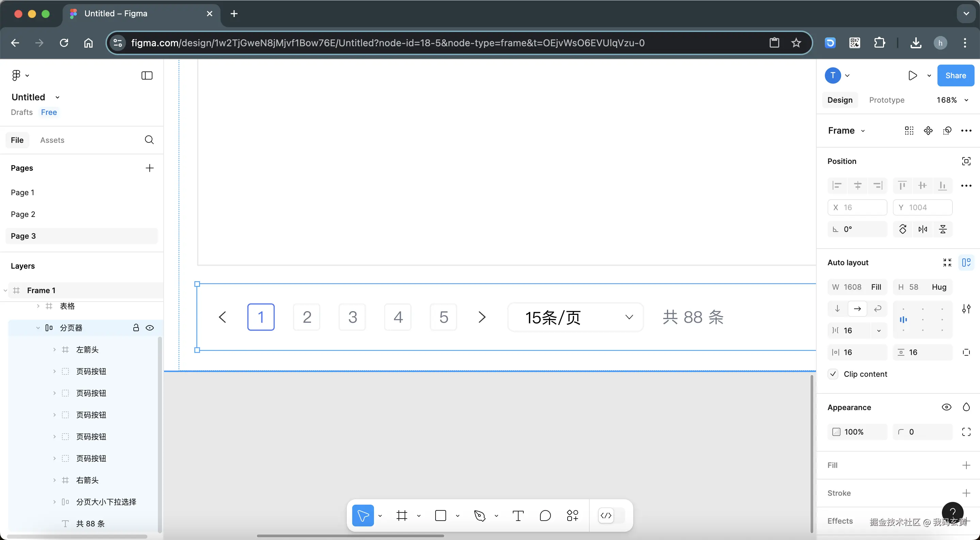980x540 pixels.
Task: Expand the 表格 layer
Action: pos(38,306)
